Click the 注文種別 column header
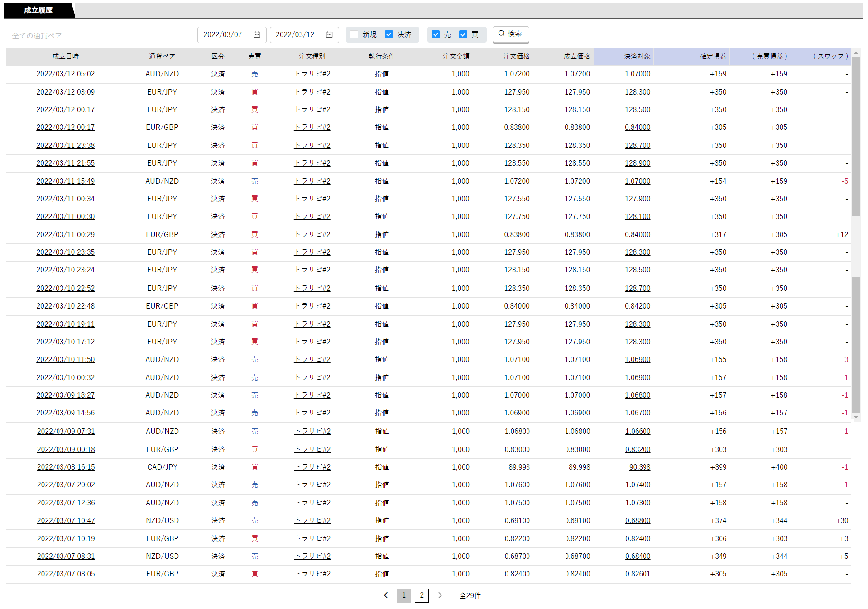The height and width of the screenshot is (609, 868). point(312,57)
